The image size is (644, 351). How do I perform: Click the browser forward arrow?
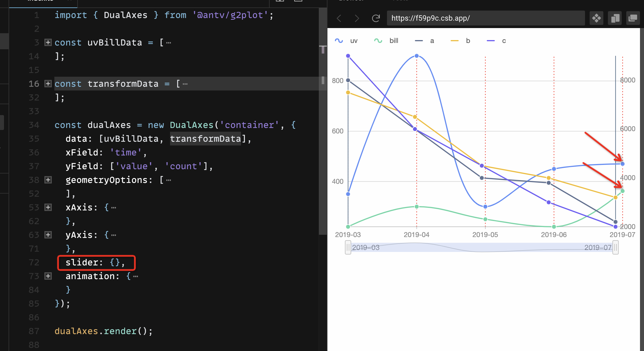click(x=357, y=18)
